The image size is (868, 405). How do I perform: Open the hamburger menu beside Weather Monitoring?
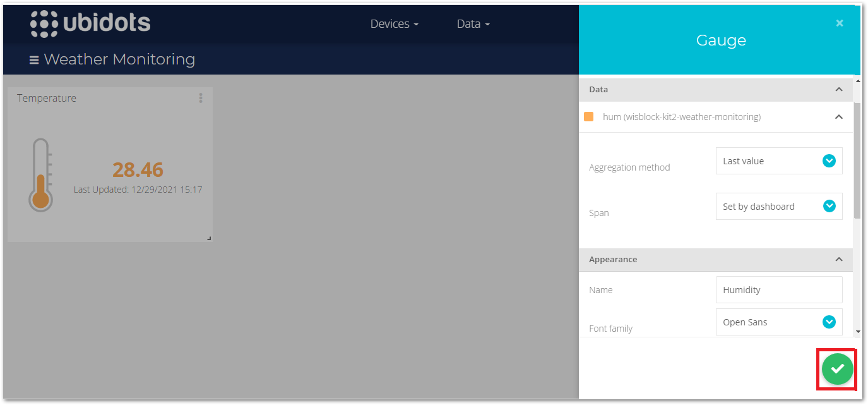(34, 60)
